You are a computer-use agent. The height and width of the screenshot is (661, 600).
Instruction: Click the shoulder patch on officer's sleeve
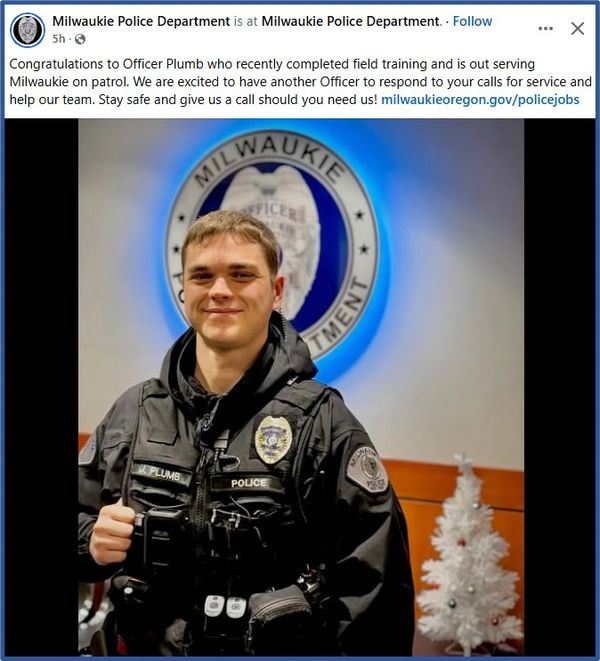pos(367,469)
